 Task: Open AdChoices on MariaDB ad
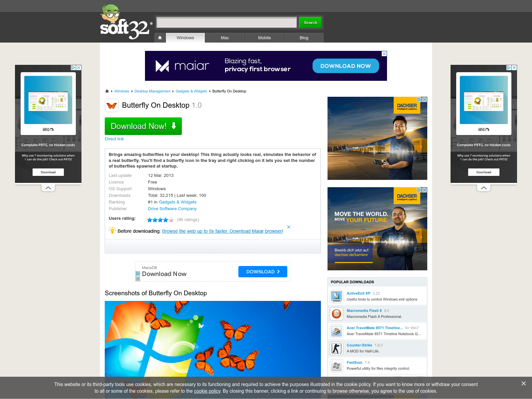coord(138,274)
